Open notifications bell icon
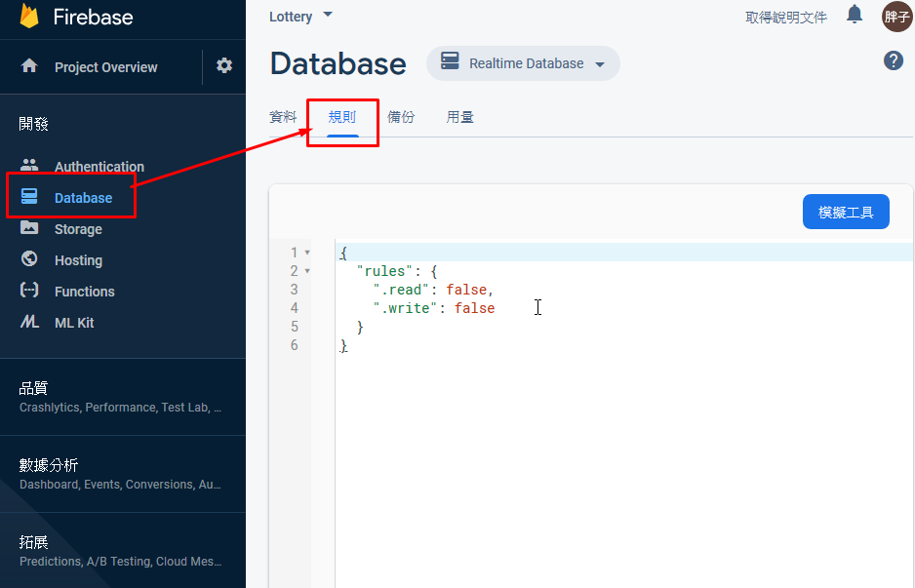The width and height of the screenshot is (915, 588). 855,14
